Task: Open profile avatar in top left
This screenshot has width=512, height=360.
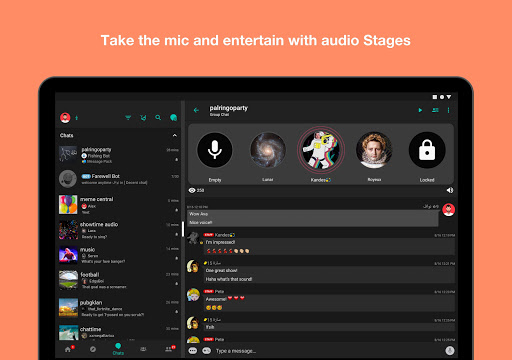Action: (65, 118)
